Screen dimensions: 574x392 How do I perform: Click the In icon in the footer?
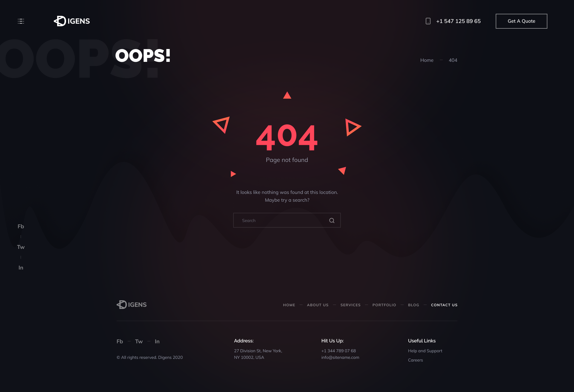[157, 341]
